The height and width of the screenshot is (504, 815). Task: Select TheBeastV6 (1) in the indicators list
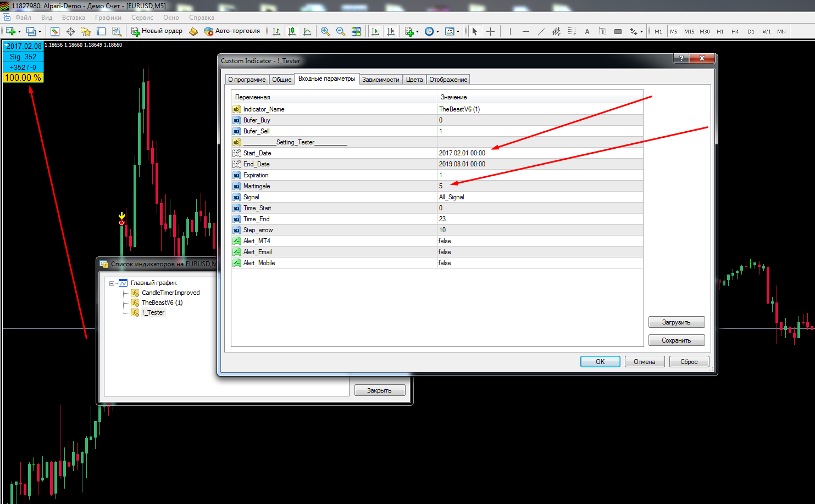pyautogui.click(x=162, y=303)
